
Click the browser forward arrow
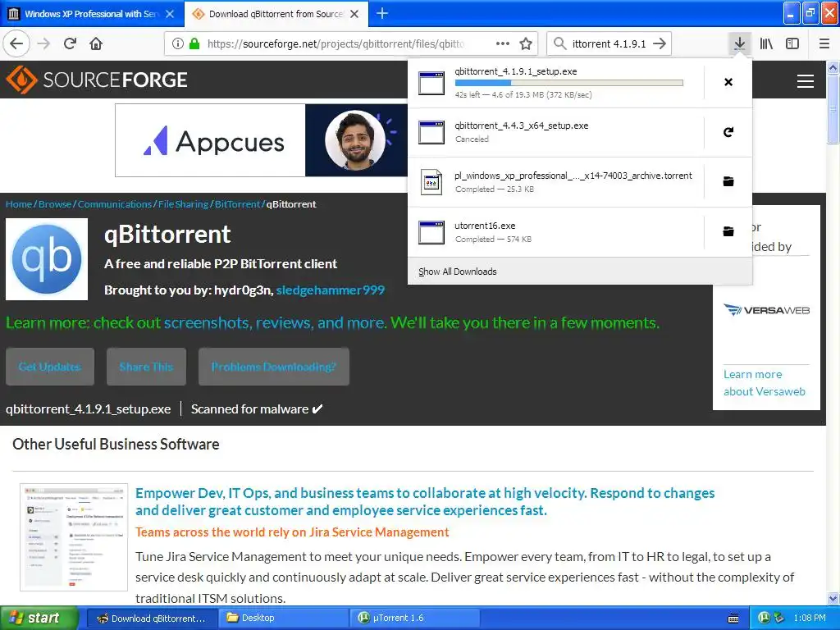(x=44, y=43)
